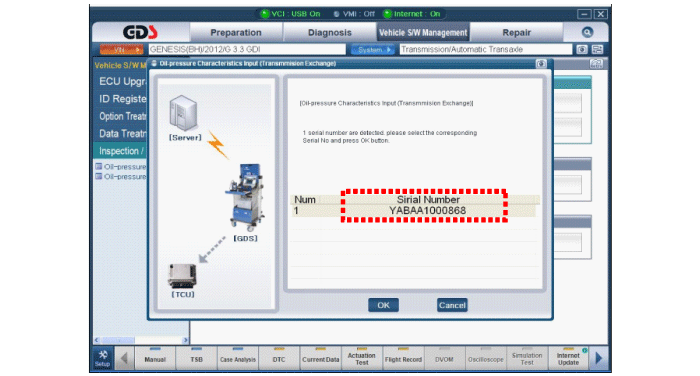This screenshot has width=700, height=376.
Task: Click Internet On status indicator
Action: coord(412,14)
